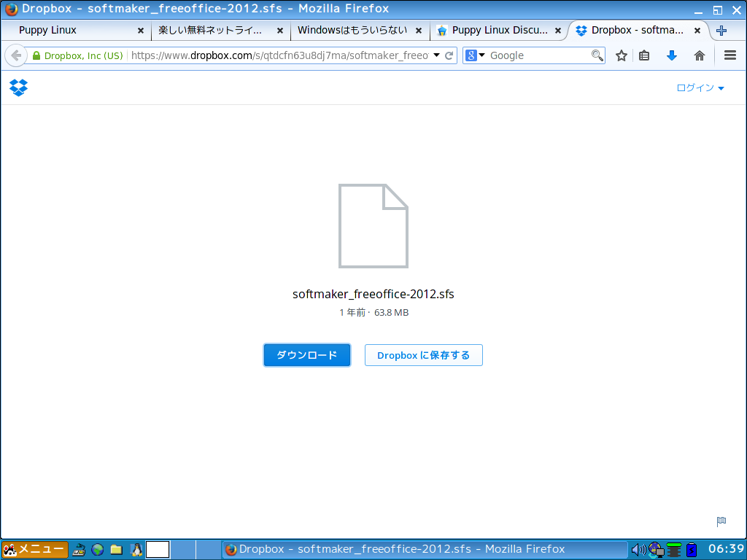
Task: Click the 1 年前 · 63.8 MB file info
Action: pos(374,313)
